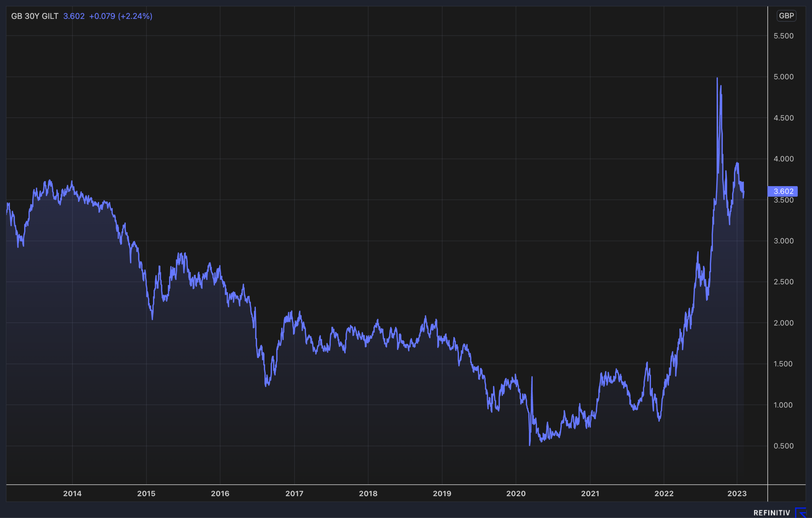Click the (+2.24%) percent change

[135, 16]
